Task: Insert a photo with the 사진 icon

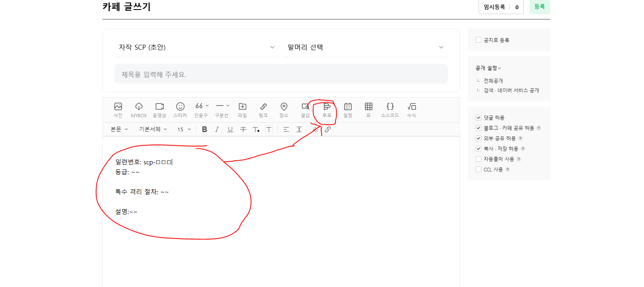Action: click(118, 110)
